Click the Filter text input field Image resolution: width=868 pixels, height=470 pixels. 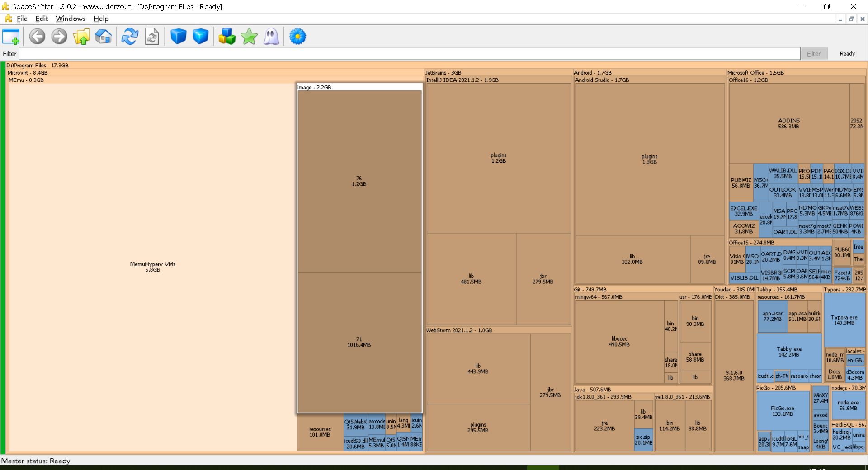pos(410,54)
